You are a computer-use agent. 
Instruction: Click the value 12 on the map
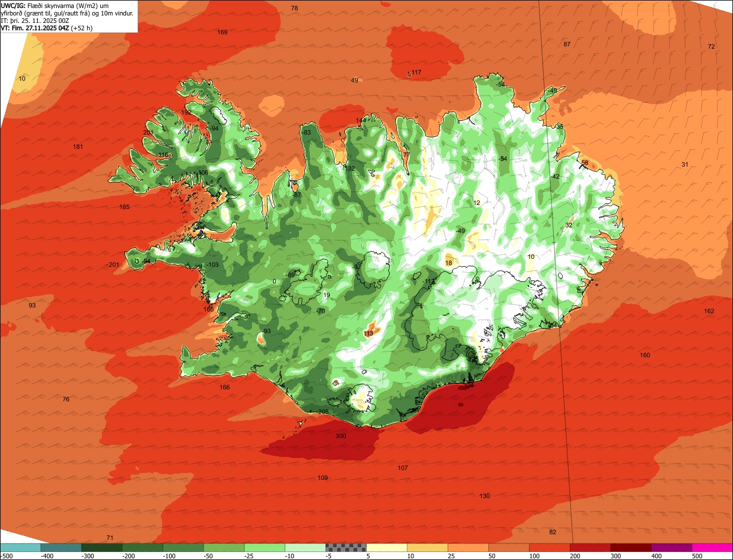coord(476,203)
